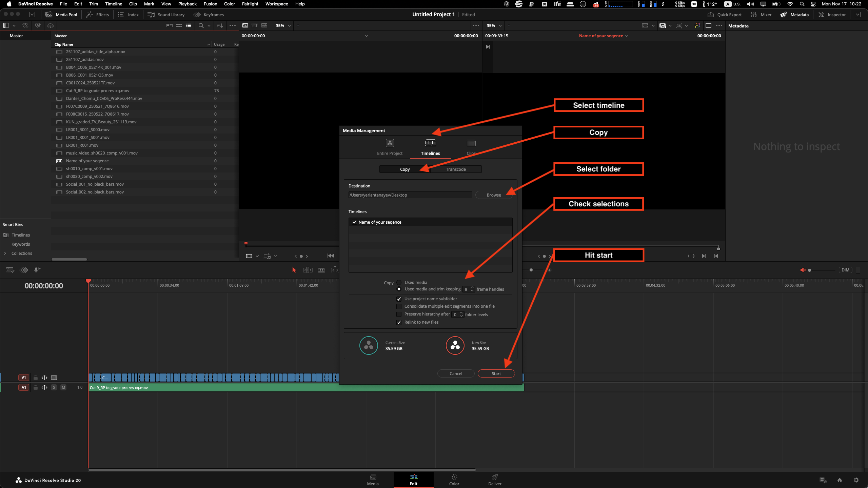Switch to the Transcode tab
This screenshot has height=488, width=868.
point(456,169)
